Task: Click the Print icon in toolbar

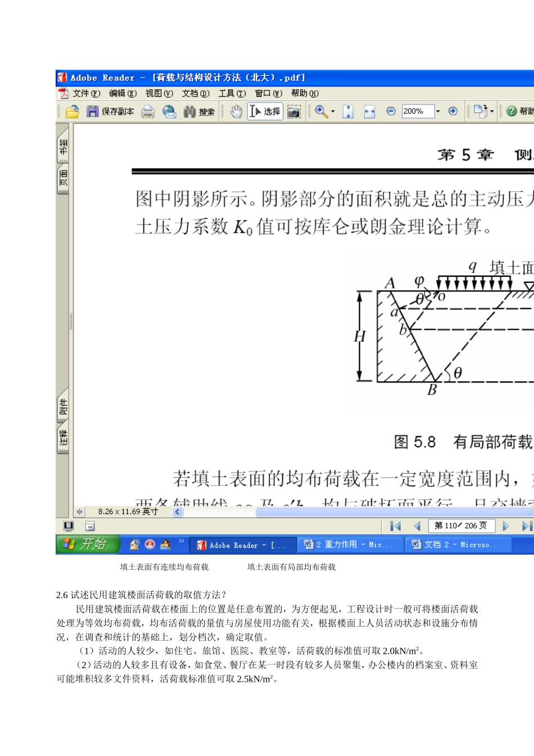Action: pyautogui.click(x=148, y=111)
